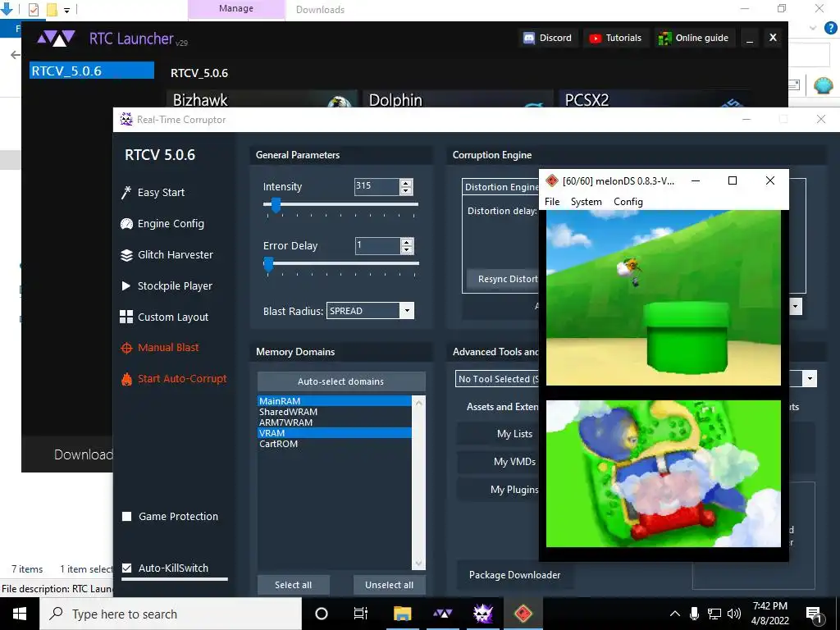Click Real-Time Corruptor title bar icon
This screenshot has height=630, width=840.
pos(126,120)
